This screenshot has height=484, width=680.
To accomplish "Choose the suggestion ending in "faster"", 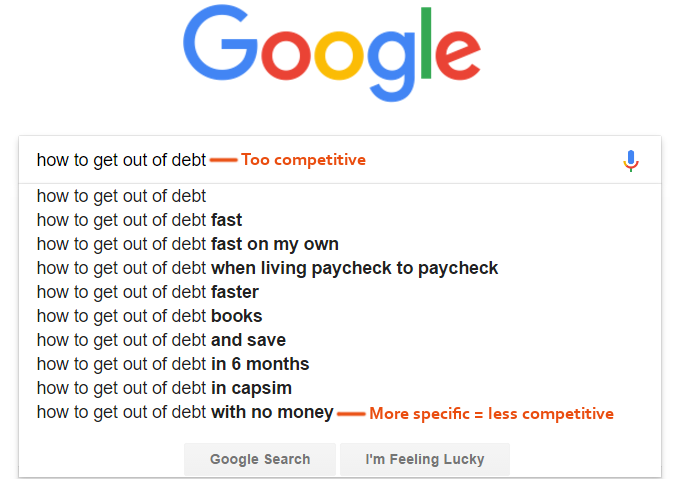I will pos(147,292).
